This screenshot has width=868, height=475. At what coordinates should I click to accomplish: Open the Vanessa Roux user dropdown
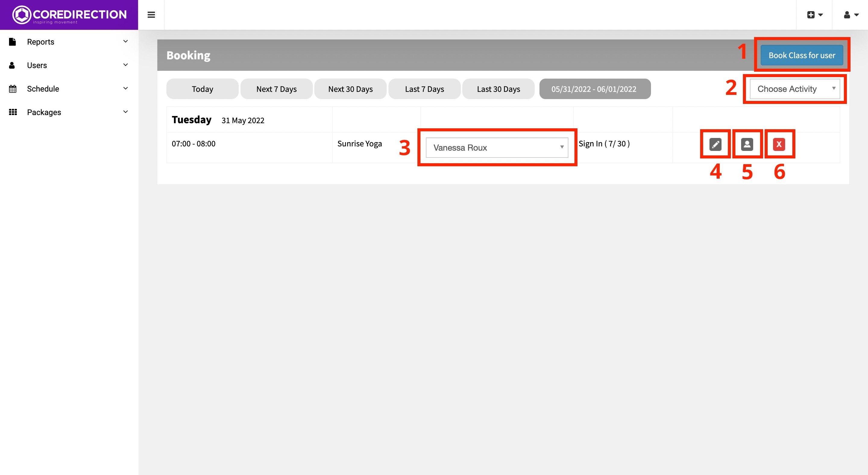[x=497, y=148]
